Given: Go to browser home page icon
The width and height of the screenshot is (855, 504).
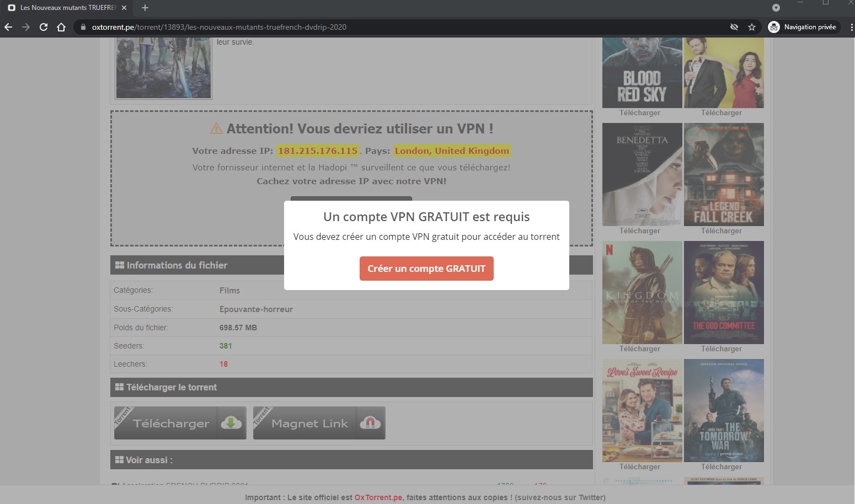Looking at the screenshot, I should [x=61, y=27].
